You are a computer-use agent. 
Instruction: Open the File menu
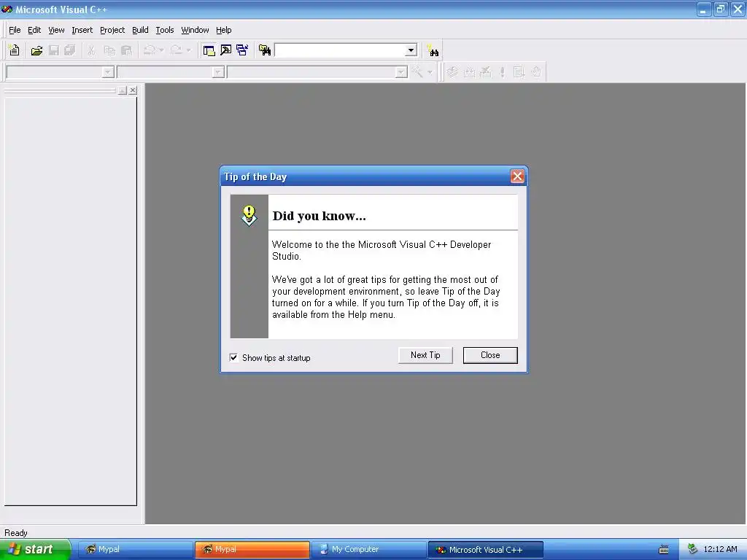coord(15,30)
